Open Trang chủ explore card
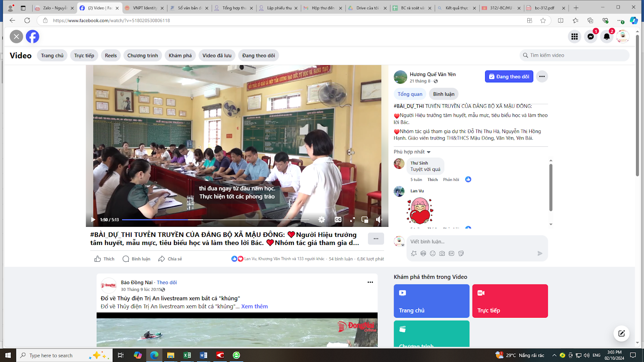 [431, 301]
